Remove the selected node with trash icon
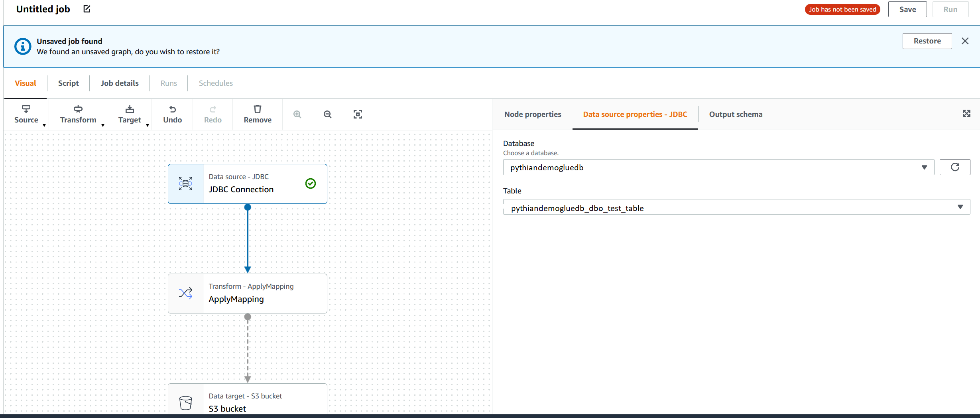 click(x=258, y=114)
